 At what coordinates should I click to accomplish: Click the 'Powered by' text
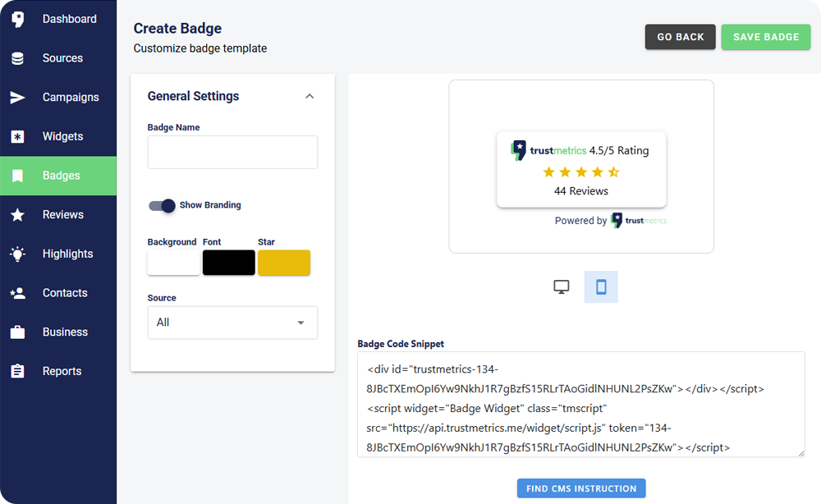point(580,221)
